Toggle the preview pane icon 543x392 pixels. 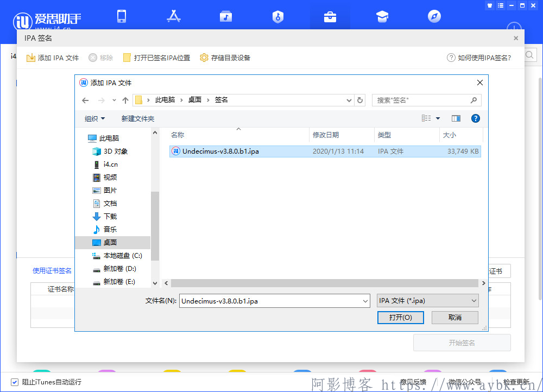[456, 118]
